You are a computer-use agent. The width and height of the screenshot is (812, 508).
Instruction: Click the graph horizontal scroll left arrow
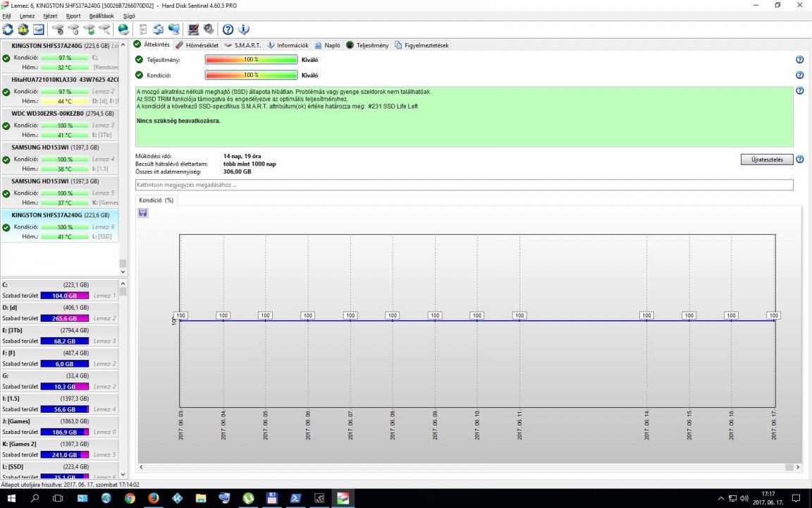[142, 467]
